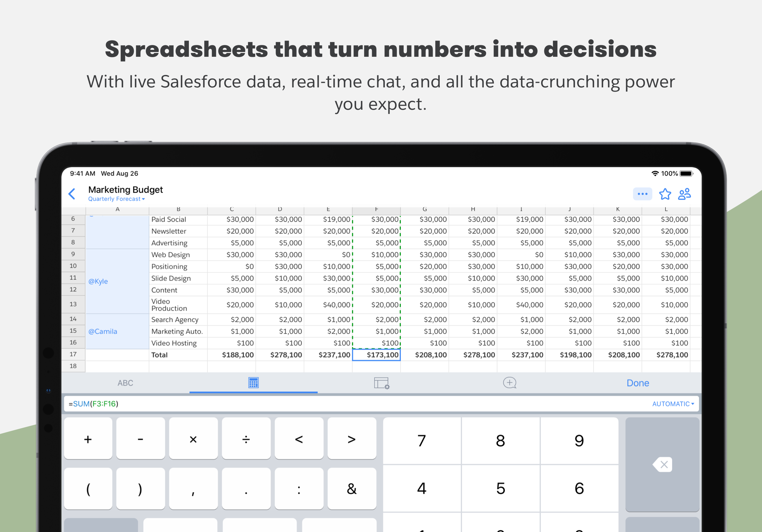Tap the add comment bubble icon
Image resolution: width=762 pixels, height=532 pixels.
tap(510, 383)
